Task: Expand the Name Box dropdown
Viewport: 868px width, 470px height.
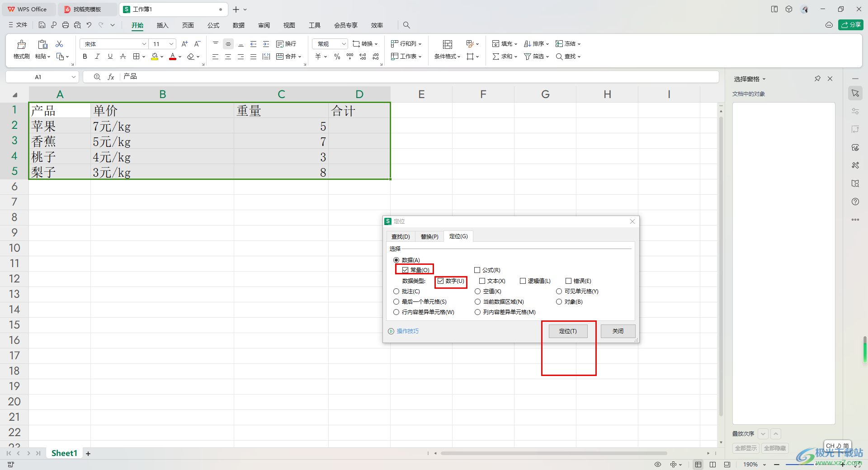Action: click(73, 77)
